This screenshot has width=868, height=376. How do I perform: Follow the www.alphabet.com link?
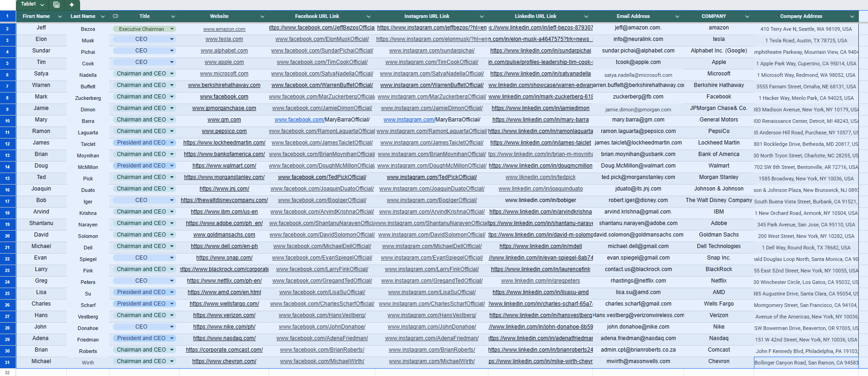224,51
